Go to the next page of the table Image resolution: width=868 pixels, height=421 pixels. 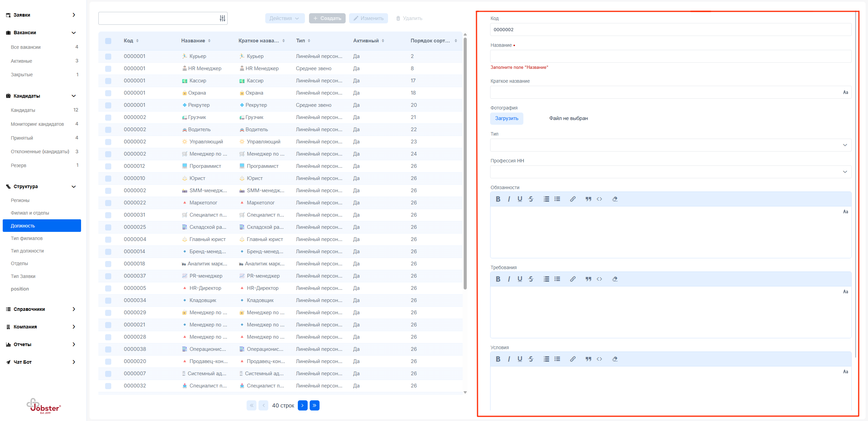[302, 405]
